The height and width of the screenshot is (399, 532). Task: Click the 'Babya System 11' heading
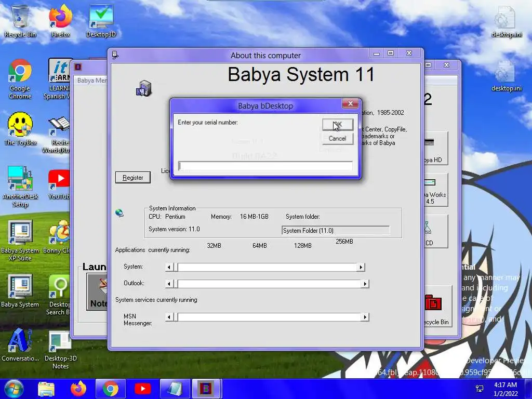(x=301, y=74)
